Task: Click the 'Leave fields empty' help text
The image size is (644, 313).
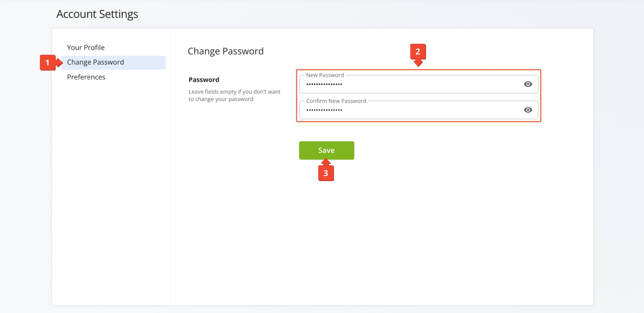Action: click(234, 92)
